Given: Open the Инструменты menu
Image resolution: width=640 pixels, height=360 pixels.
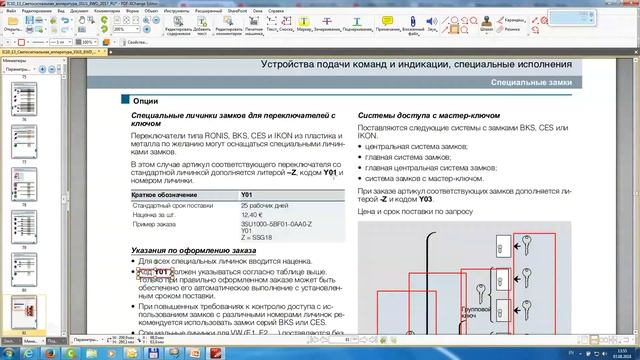Looking at the screenshot, I should click(176, 11).
